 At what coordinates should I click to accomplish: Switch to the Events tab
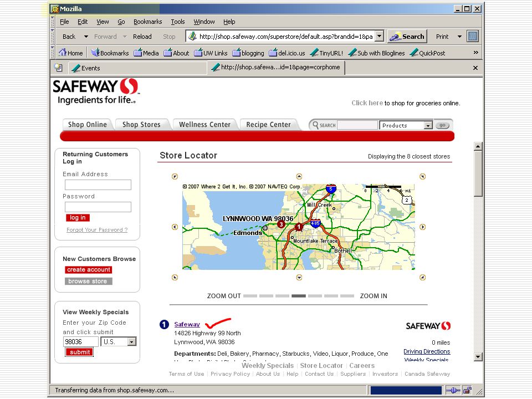coord(137,68)
